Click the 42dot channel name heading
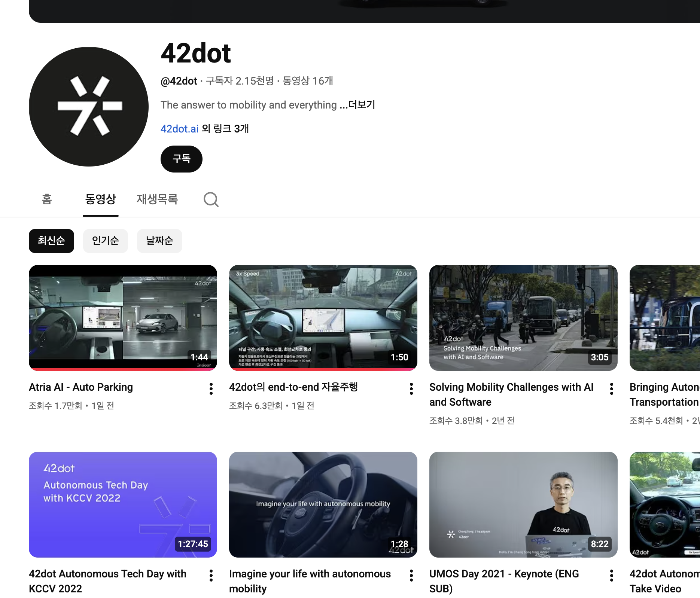700x598 pixels. (196, 53)
